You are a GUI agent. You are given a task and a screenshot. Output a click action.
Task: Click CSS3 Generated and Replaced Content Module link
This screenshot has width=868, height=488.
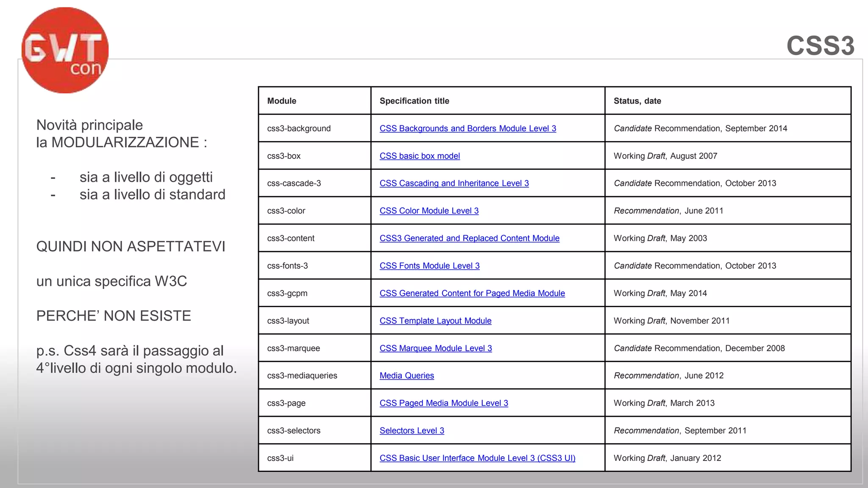(469, 238)
